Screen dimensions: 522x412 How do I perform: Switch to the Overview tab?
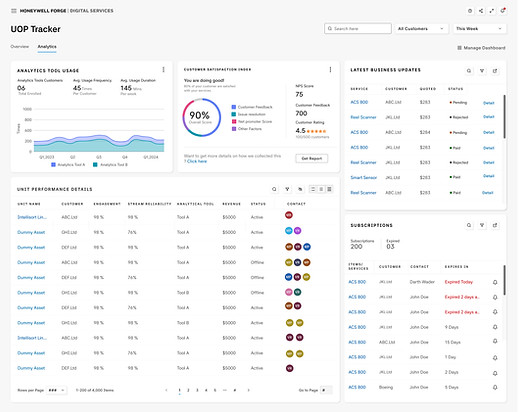(20, 46)
